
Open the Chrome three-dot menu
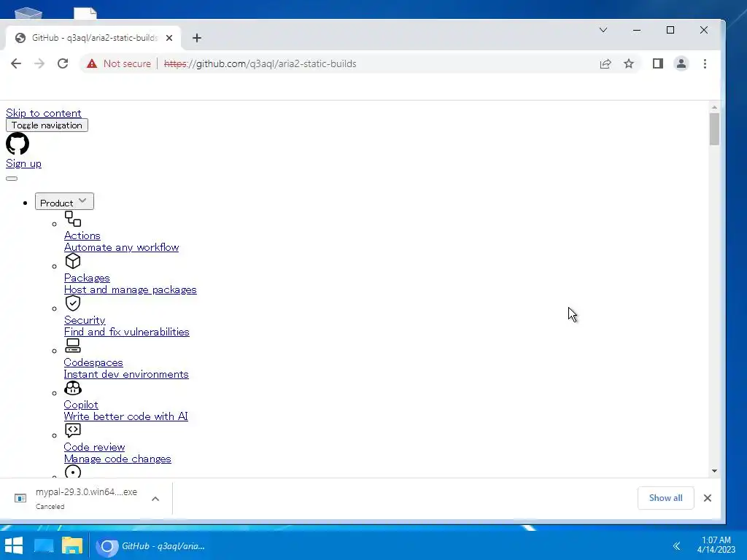click(x=705, y=64)
